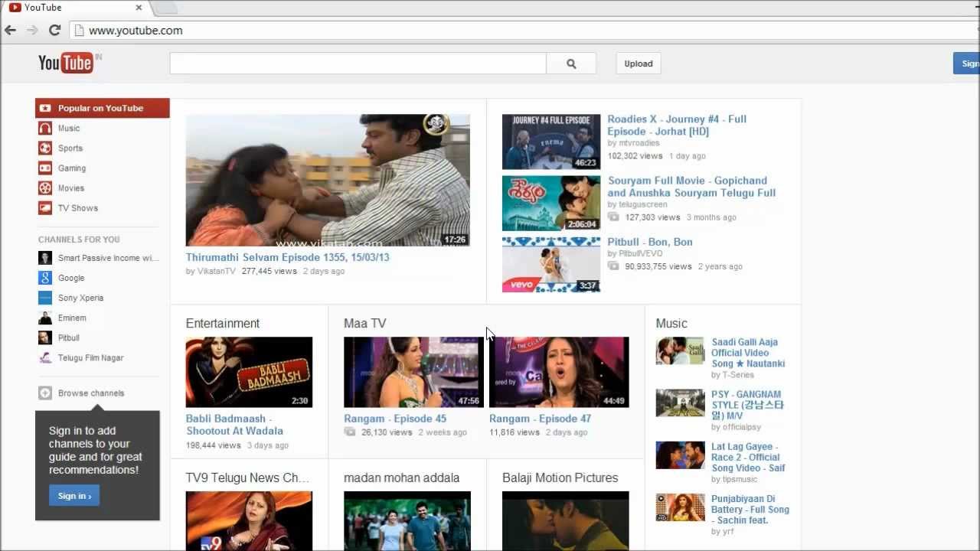Open Saadi Galli Aaja Official Video link
Viewport: 980px width, 551px height.
(748, 353)
